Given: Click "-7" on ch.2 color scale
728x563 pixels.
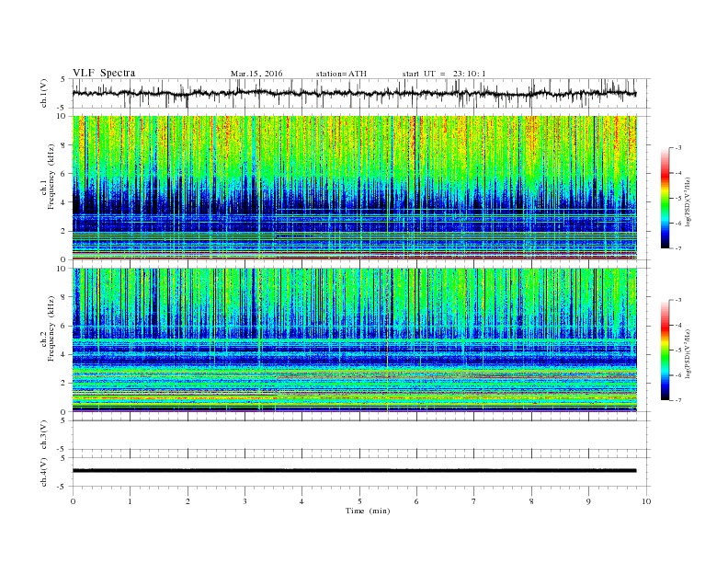Looking at the screenshot, I should pos(677,400).
